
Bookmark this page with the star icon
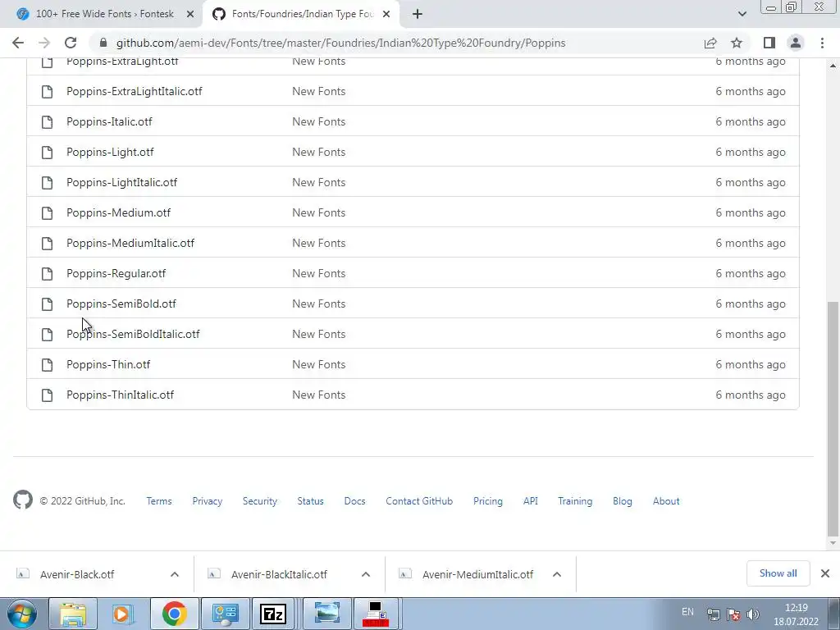pos(737,43)
